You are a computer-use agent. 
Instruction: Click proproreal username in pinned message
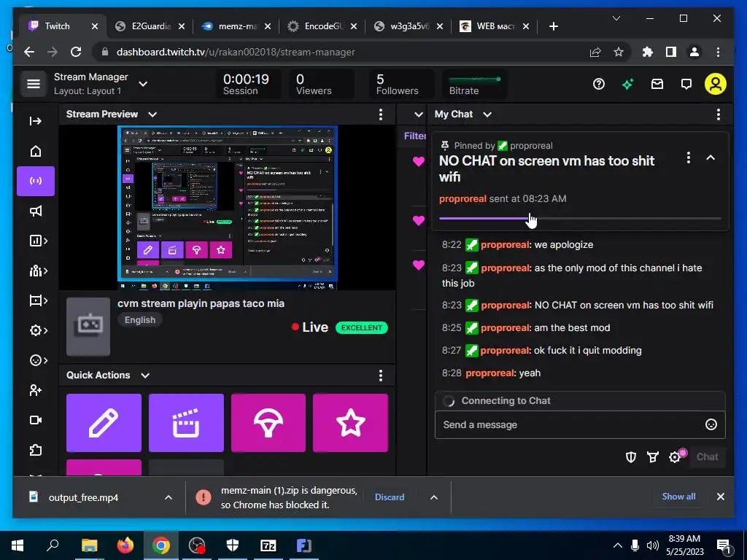pyautogui.click(x=462, y=198)
